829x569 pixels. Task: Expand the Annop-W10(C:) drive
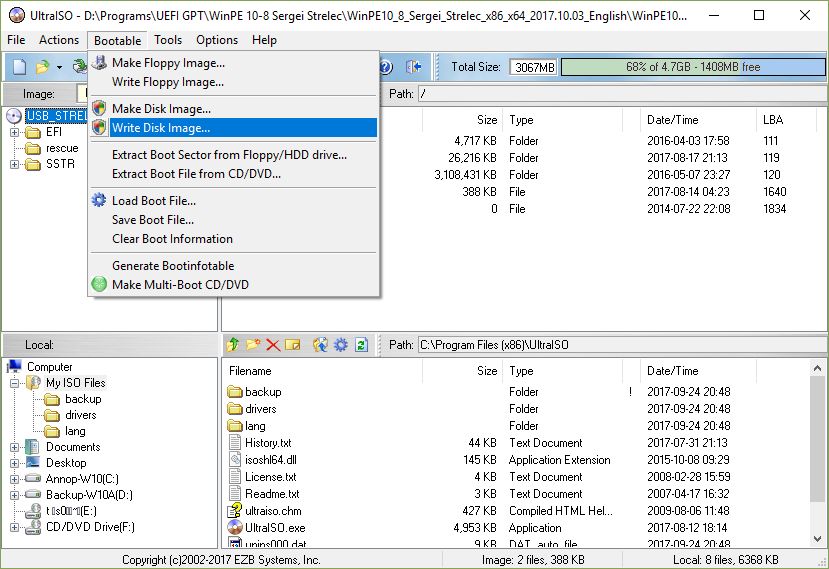pos(15,480)
